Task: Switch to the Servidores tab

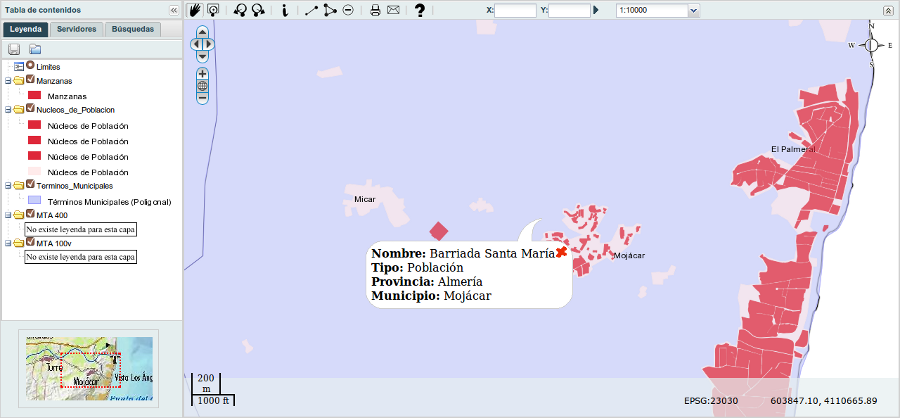Action: tap(77, 29)
